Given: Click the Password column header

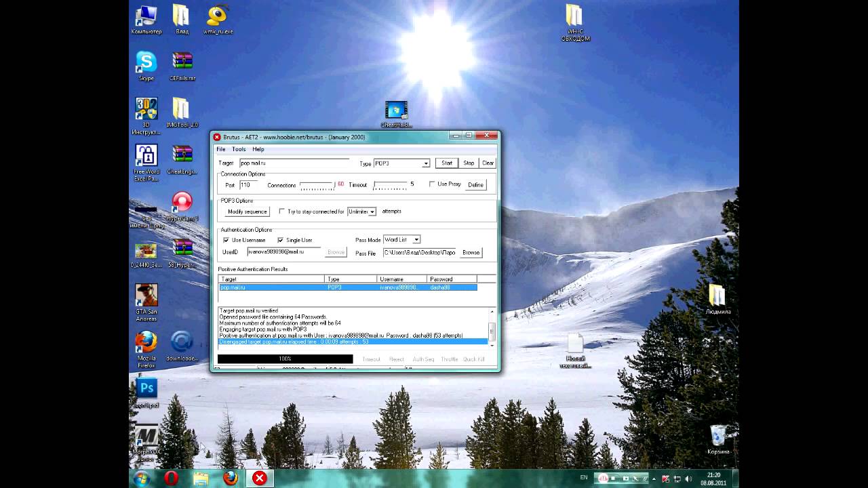Looking at the screenshot, I should coord(452,279).
